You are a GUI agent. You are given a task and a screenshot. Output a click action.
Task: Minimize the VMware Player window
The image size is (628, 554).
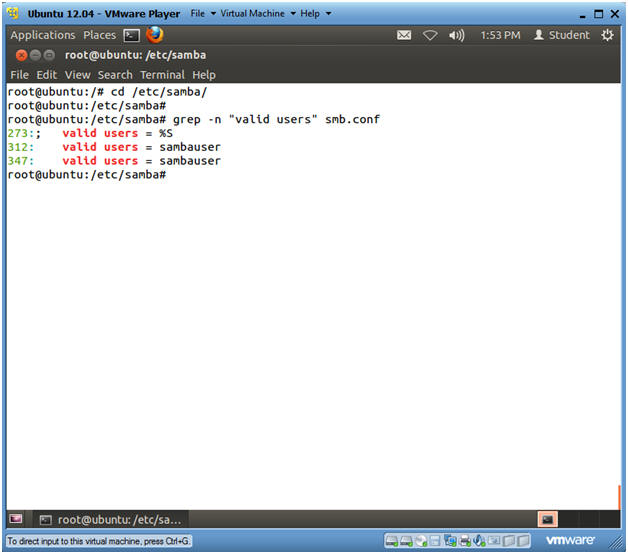point(582,15)
